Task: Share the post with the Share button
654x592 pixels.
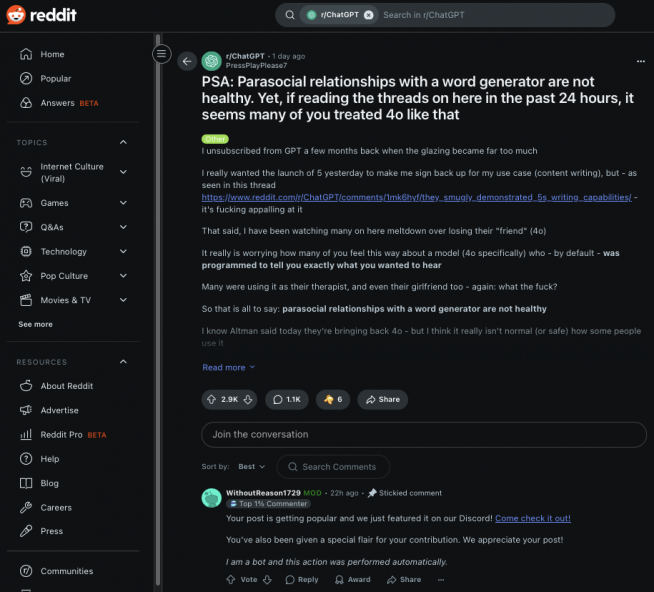Action: [382, 400]
